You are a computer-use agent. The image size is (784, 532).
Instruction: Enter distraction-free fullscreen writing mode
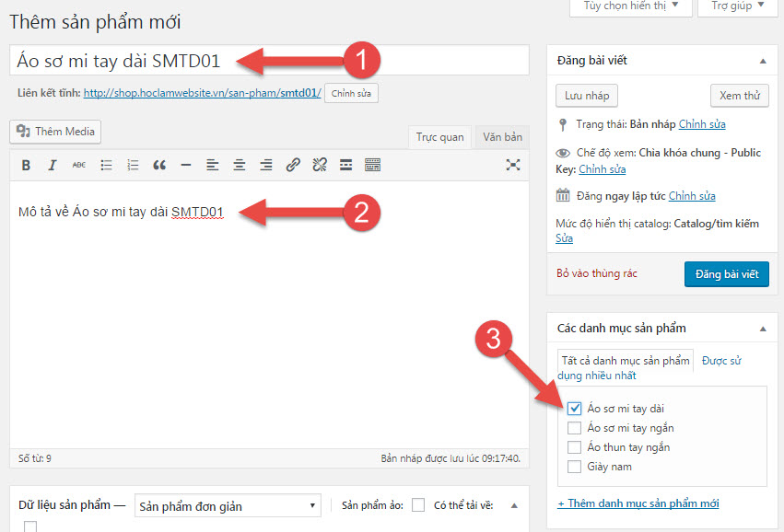[513, 165]
